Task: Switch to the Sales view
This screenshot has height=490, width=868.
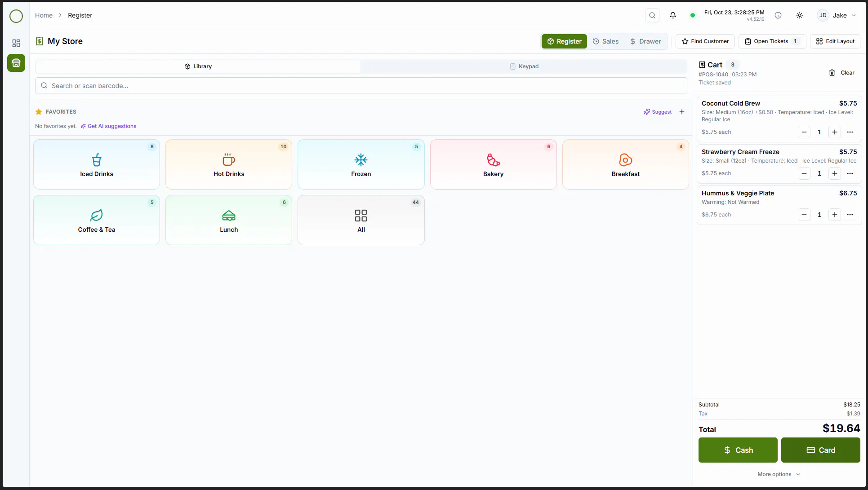Action: click(605, 41)
